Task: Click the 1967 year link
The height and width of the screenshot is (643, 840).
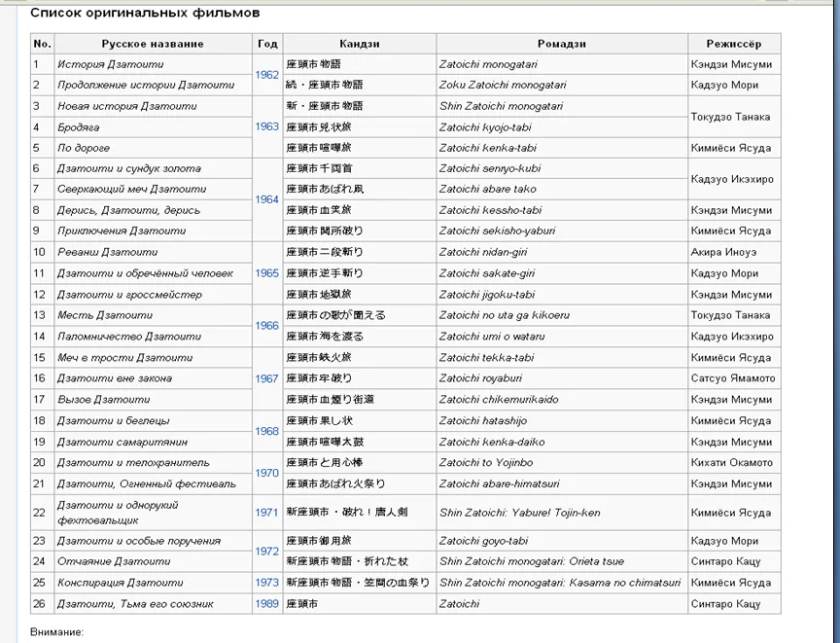Action: click(266, 378)
